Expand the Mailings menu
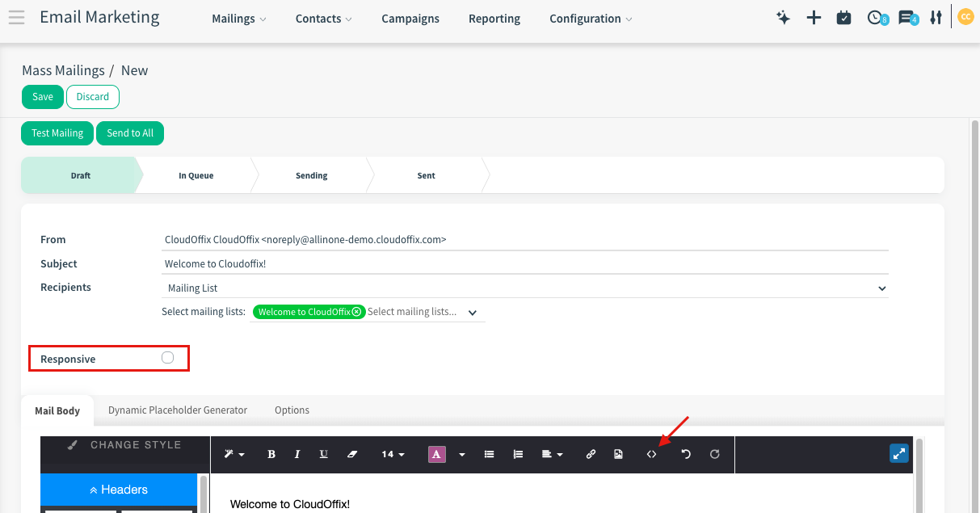This screenshot has height=513, width=980. [x=239, y=19]
